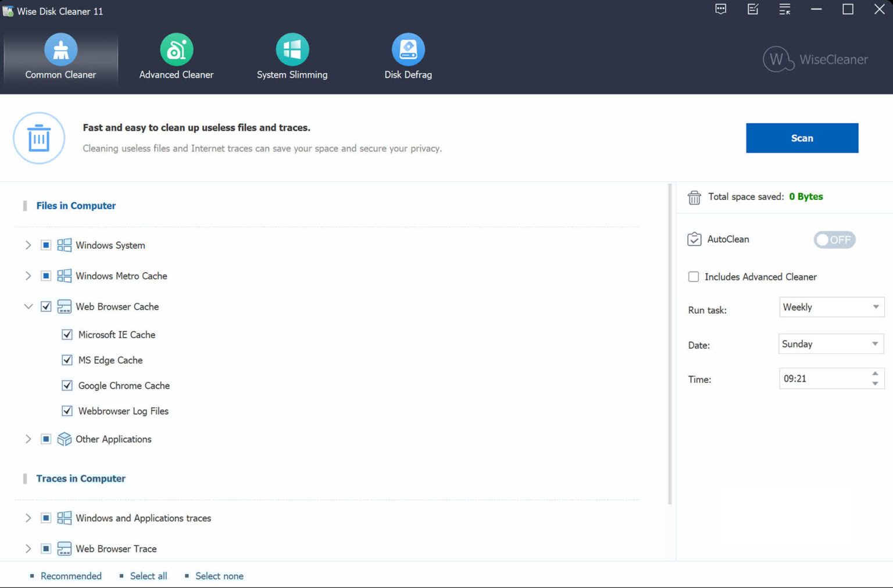Open the Advanced Cleaner tab
Image resolution: width=893 pixels, height=588 pixels.
tap(176, 56)
